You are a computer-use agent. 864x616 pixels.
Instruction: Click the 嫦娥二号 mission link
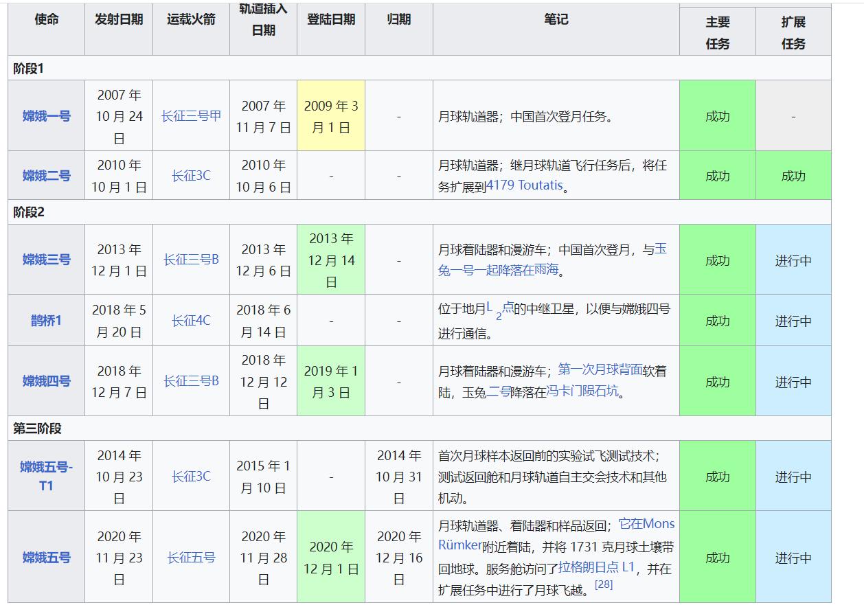click(46, 176)
